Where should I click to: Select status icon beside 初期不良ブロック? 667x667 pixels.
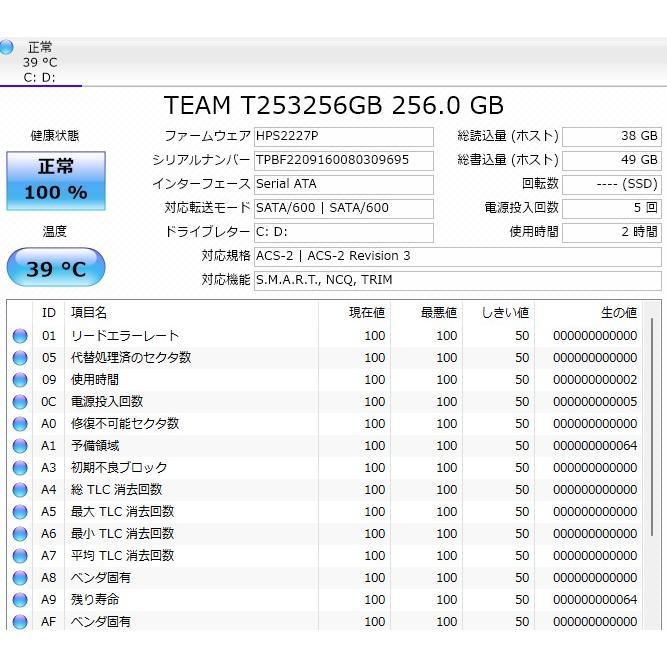(x=19, y=468)
